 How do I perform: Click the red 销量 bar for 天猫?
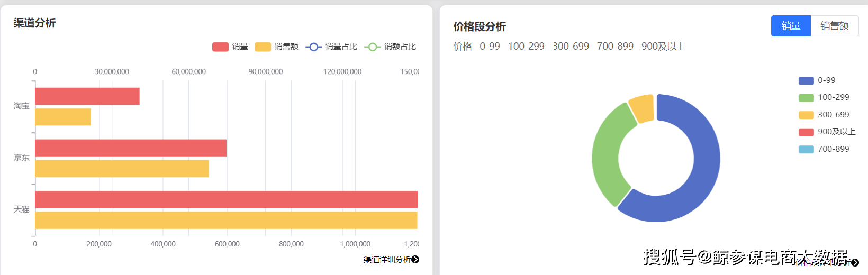[x=227, y=200]
